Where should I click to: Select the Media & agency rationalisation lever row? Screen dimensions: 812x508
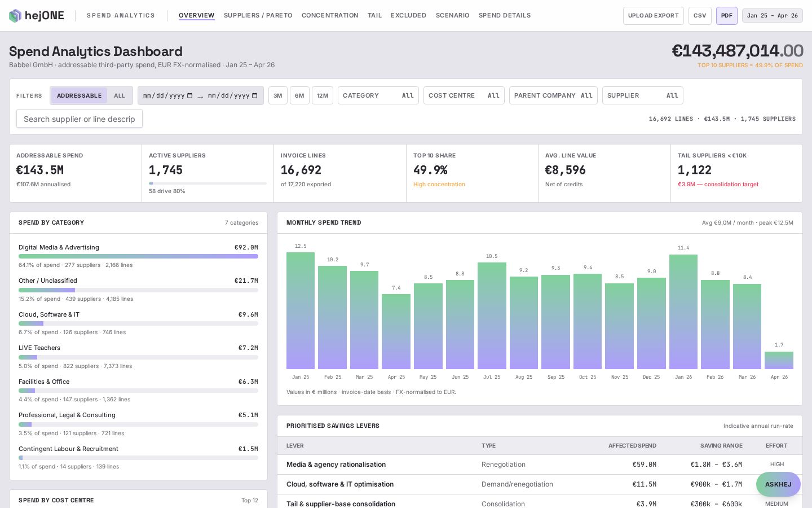point(540,465)
